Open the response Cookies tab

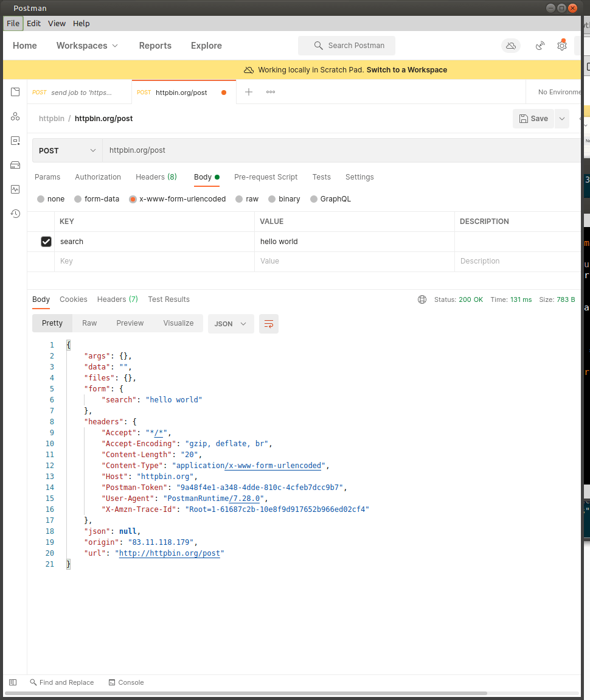(73, 299)
